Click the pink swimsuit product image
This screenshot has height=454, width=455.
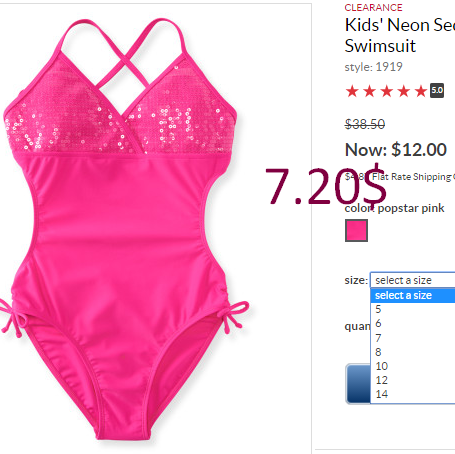124,229
